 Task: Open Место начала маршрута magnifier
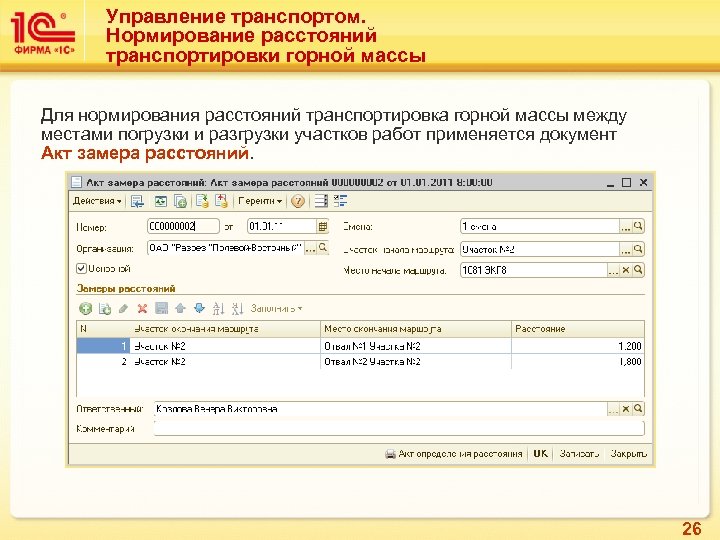pos(638,270)
